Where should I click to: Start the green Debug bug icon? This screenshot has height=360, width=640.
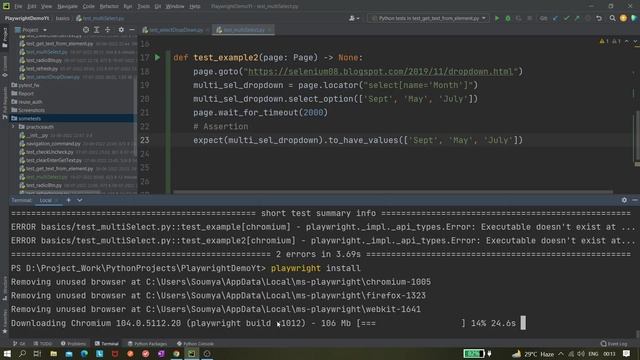[508, 18]
